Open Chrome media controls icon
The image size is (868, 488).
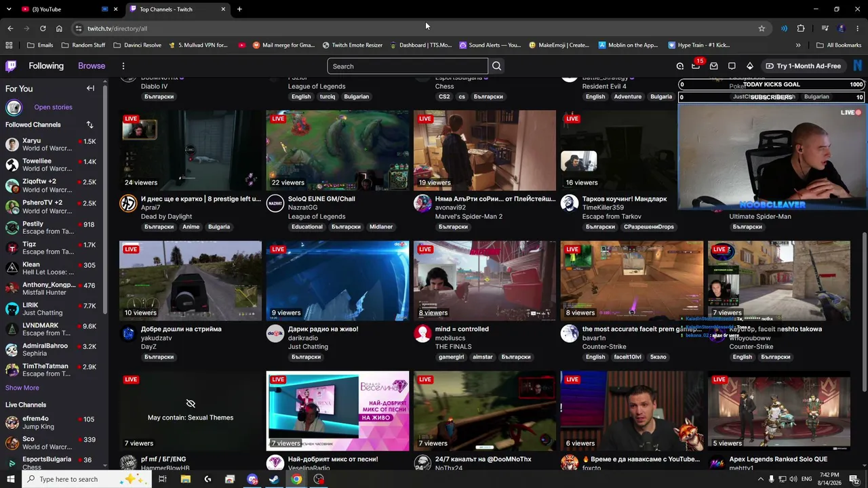[825, 28]
